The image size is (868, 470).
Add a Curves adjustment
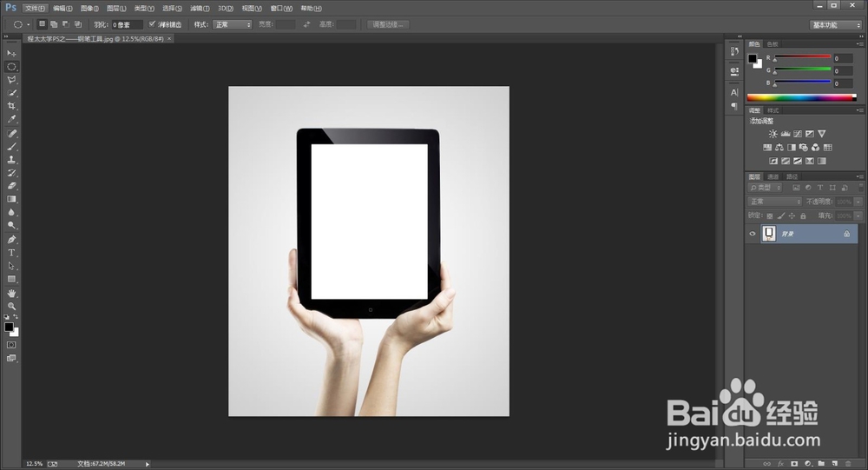pyautogui.click(x=797, y=134)
